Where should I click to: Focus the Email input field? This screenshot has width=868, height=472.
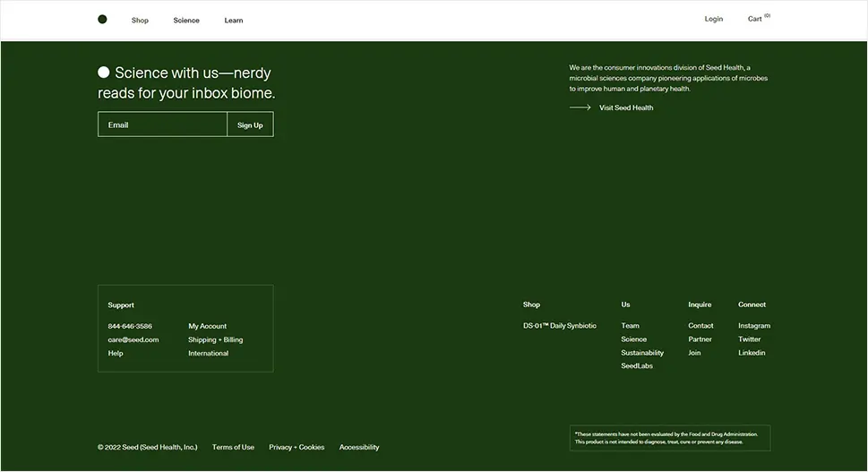point(163,124)
